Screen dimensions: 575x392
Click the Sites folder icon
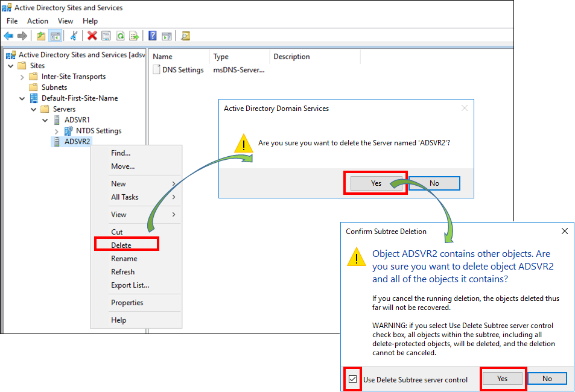point(22,65)
